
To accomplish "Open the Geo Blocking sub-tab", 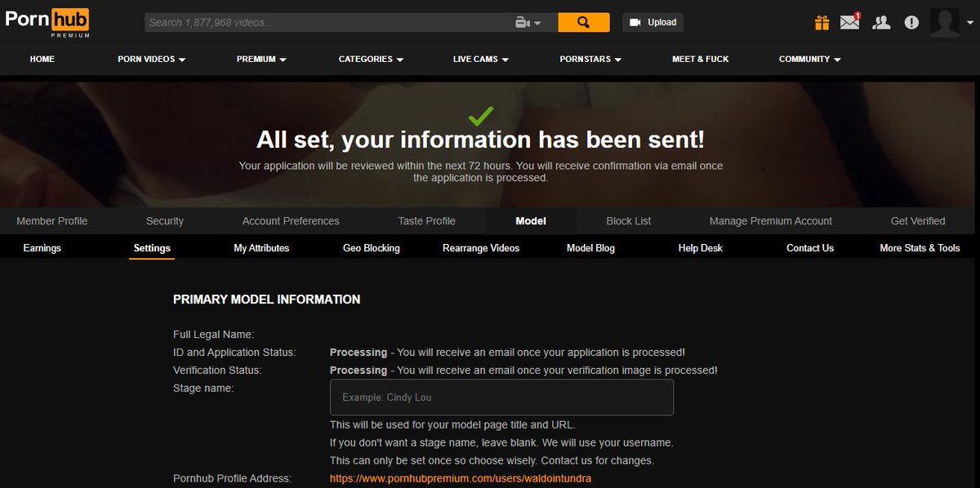I will (372, 248).
